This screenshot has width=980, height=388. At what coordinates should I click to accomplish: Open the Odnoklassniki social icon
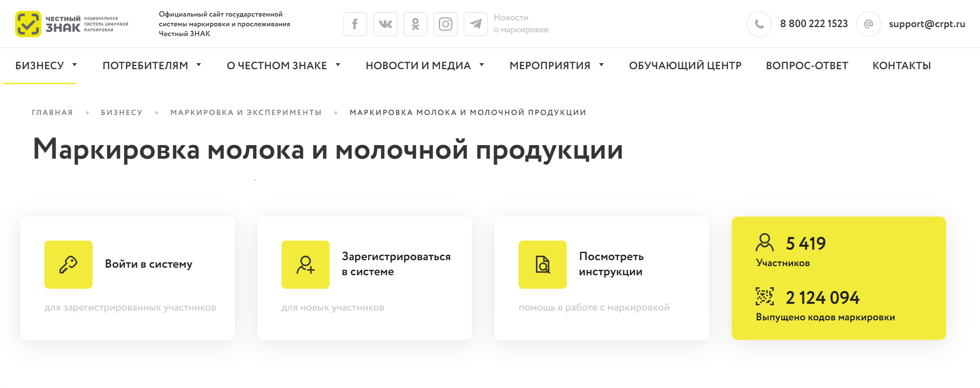click(415, 24)
